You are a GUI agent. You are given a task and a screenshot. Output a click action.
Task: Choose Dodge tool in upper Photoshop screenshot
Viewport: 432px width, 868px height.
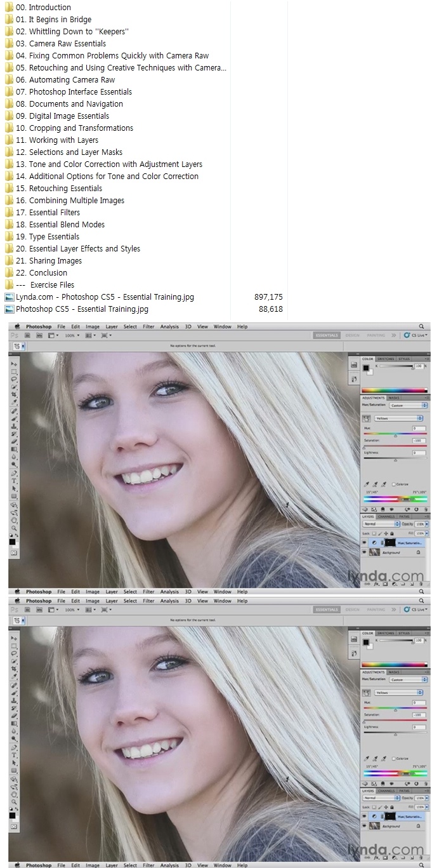[x=14, y=464]
